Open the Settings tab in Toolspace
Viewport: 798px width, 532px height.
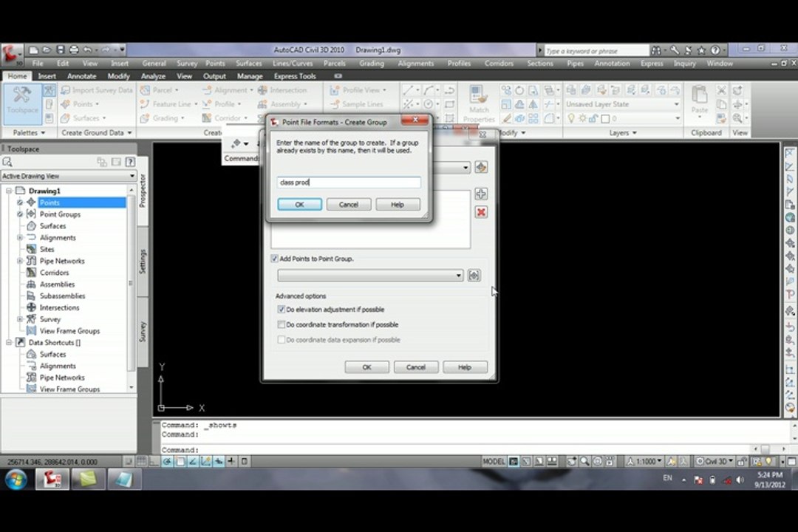click(143, 261)
